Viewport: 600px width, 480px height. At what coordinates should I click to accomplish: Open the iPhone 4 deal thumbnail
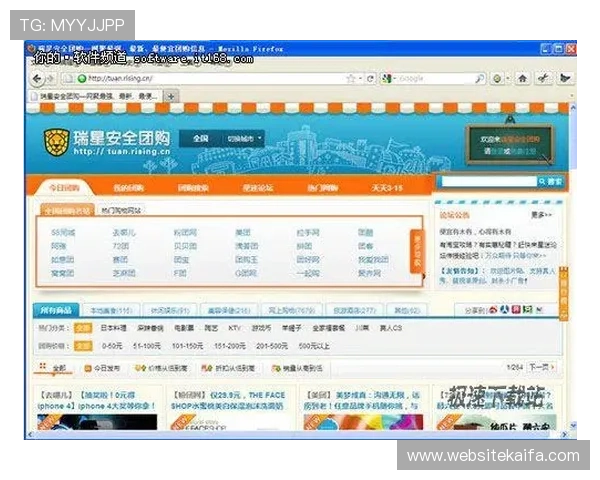click(x=97, y=422)
